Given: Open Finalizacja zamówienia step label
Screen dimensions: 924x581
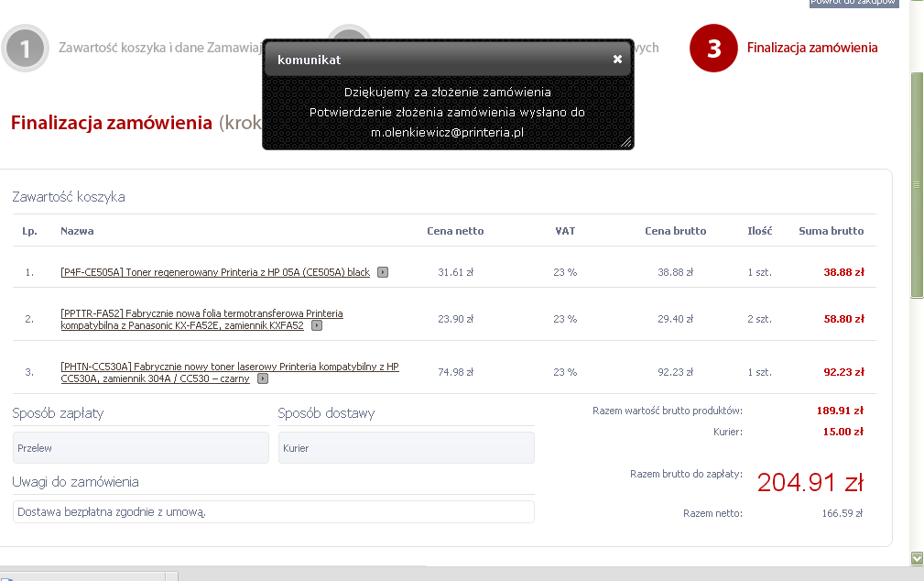Looking at the screenshot, I should click(812, 48).
